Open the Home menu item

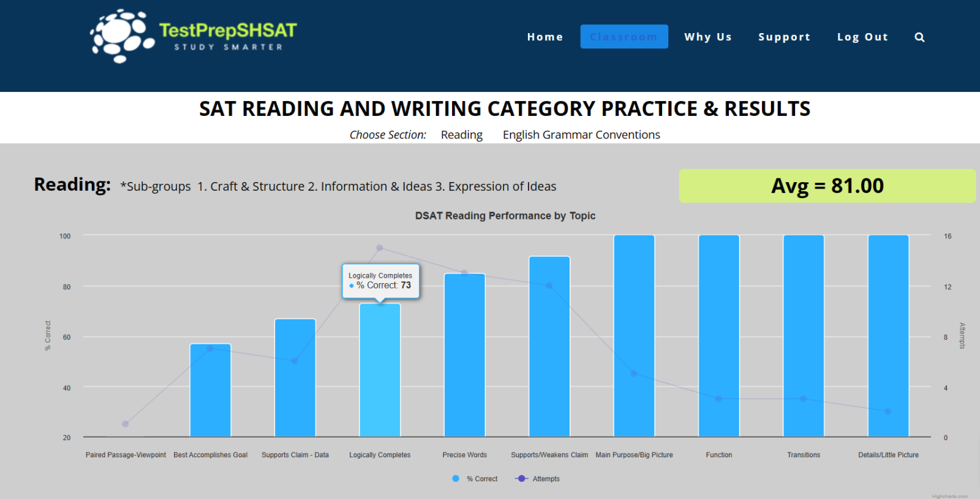click(x=545, y=37)
